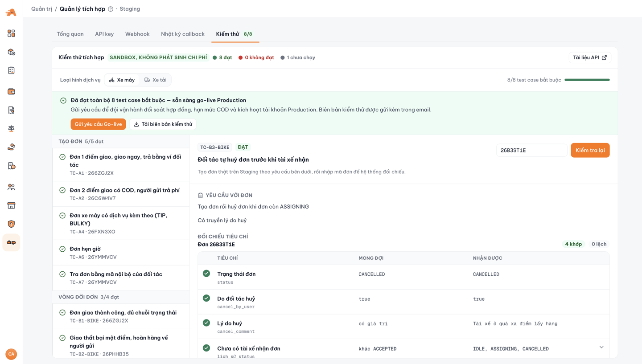Click the help icon beside Quản lý tích hợp

click(111, 9)
